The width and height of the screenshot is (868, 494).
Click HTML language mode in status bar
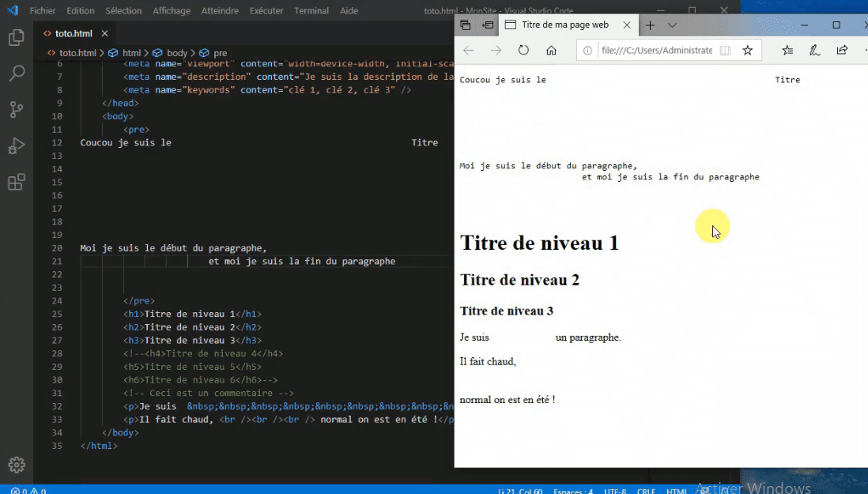click(677, 490)
